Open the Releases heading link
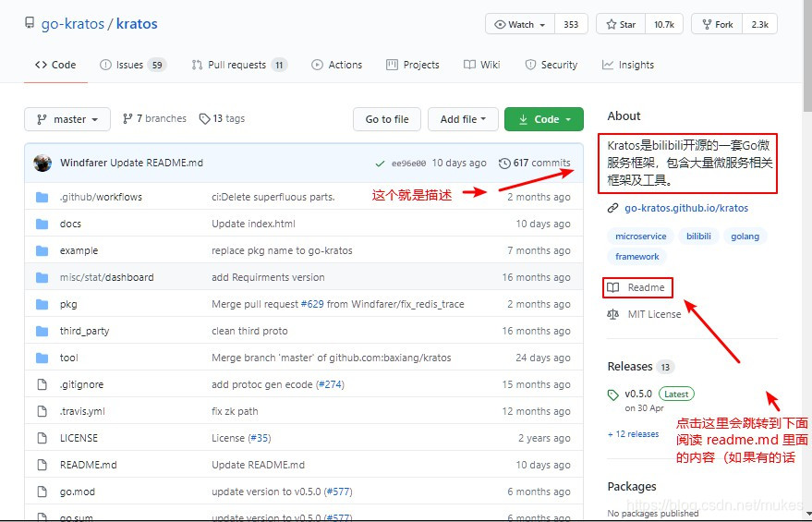This screenshot has height=522, width=812. click(630, 367)
